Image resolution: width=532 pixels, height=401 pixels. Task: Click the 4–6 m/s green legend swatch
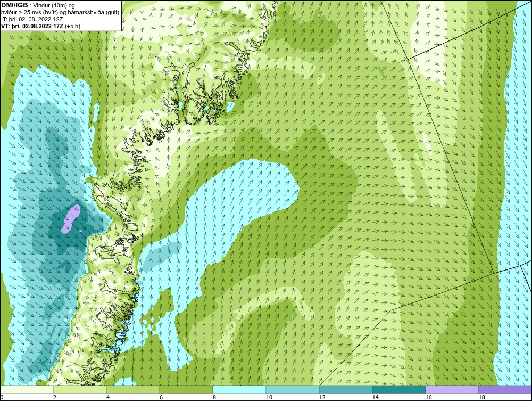click(x=133, y=389)
